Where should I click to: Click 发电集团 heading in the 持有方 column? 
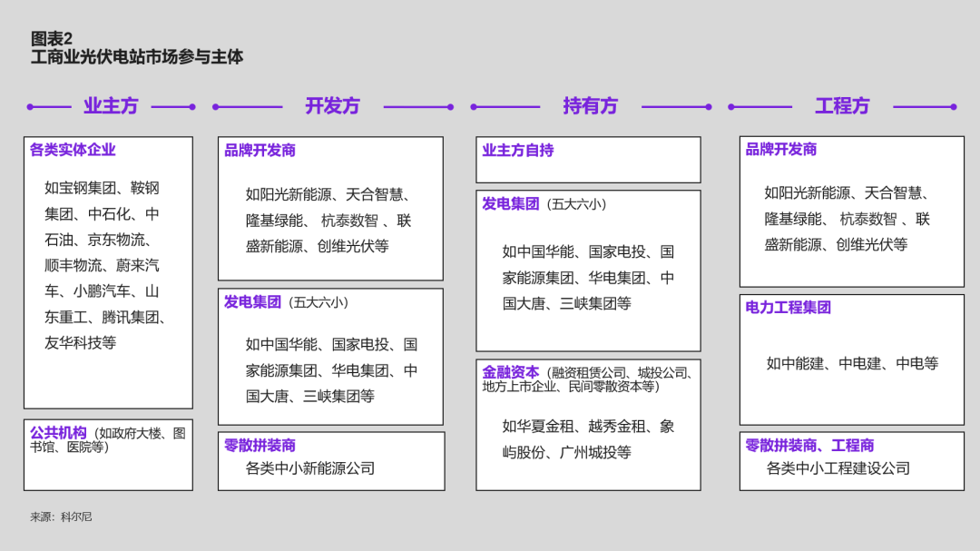(x=510, y=204)
